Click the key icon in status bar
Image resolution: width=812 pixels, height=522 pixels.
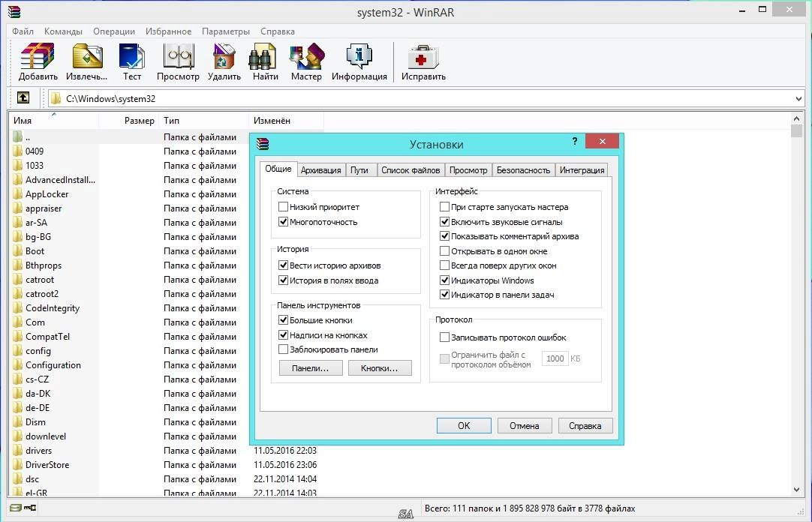tap(30, 508)
